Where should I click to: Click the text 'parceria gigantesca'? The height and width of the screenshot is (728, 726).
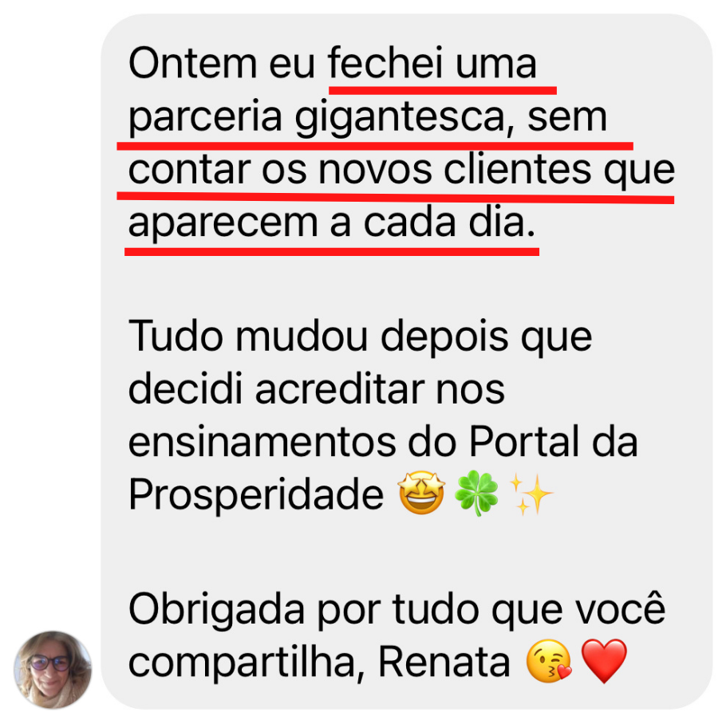tap(317, 118)
